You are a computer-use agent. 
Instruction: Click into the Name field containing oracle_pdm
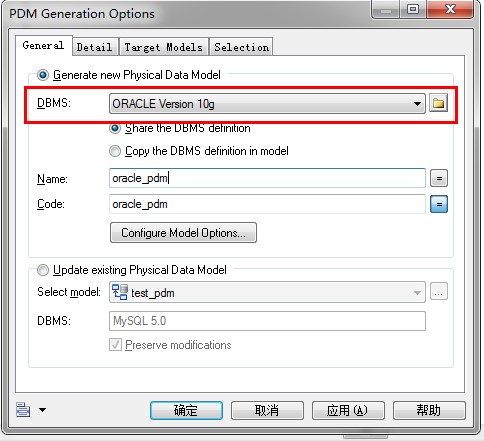pos(267,178)
